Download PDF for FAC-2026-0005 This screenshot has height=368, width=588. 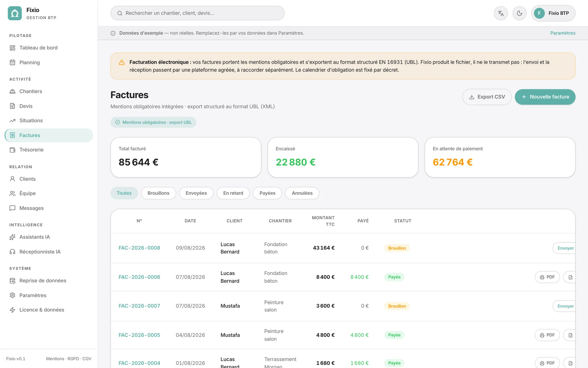click(547, 335)
